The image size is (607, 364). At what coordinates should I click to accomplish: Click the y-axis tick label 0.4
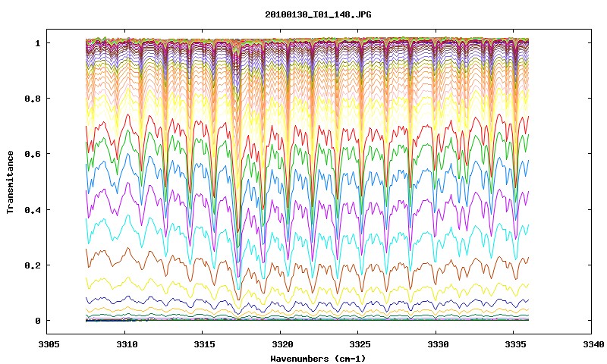tap(33, 209)
